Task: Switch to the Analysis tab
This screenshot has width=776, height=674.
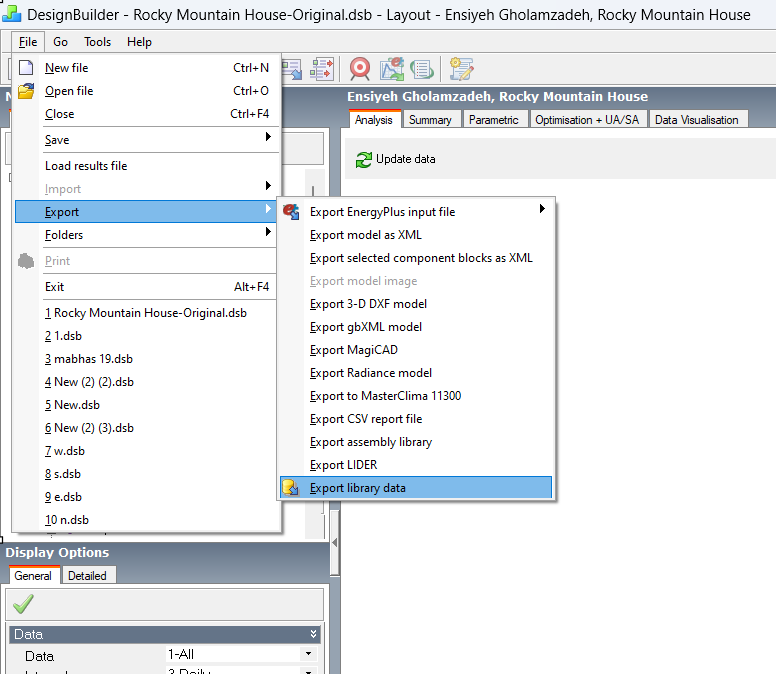Action: pyautogui.click(x=374, y=120)
